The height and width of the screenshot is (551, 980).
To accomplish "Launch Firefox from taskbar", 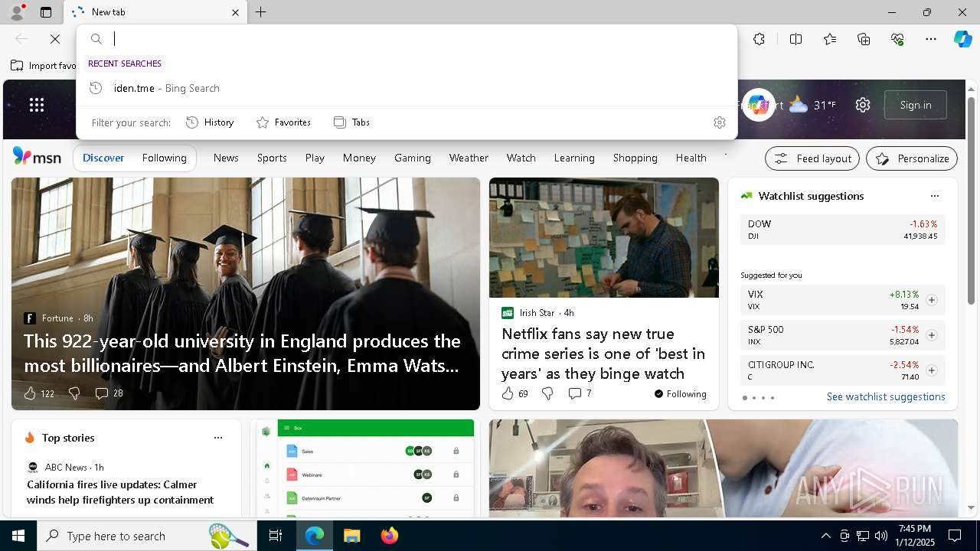I will pos(389,536).
